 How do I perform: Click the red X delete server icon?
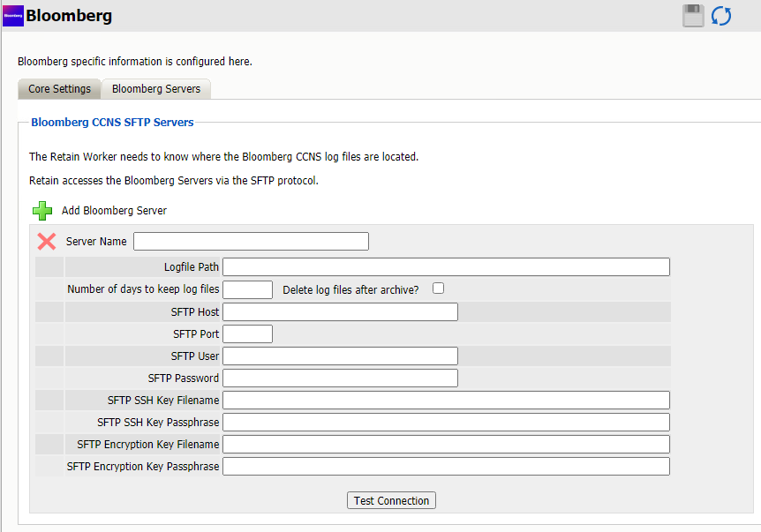click(47, 242)
